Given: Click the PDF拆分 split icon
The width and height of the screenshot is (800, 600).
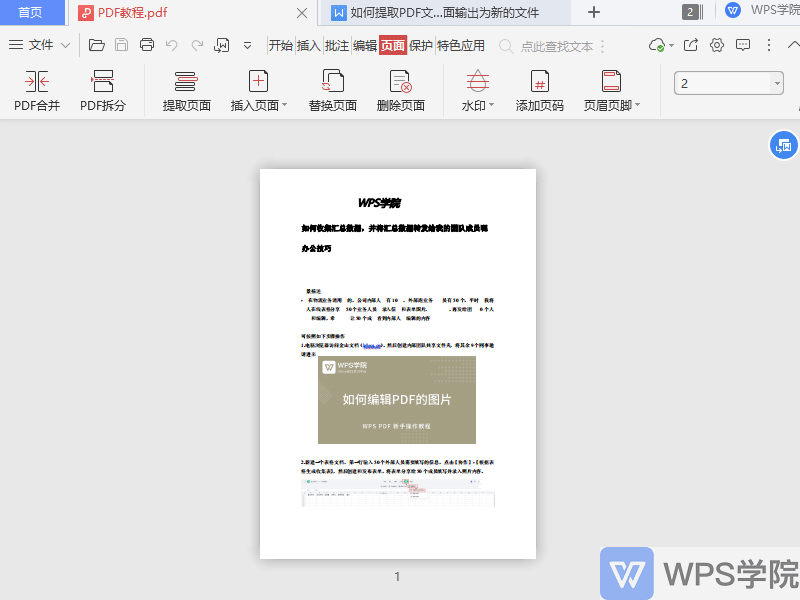Looking at the screenshot, I should coord(103,82).
